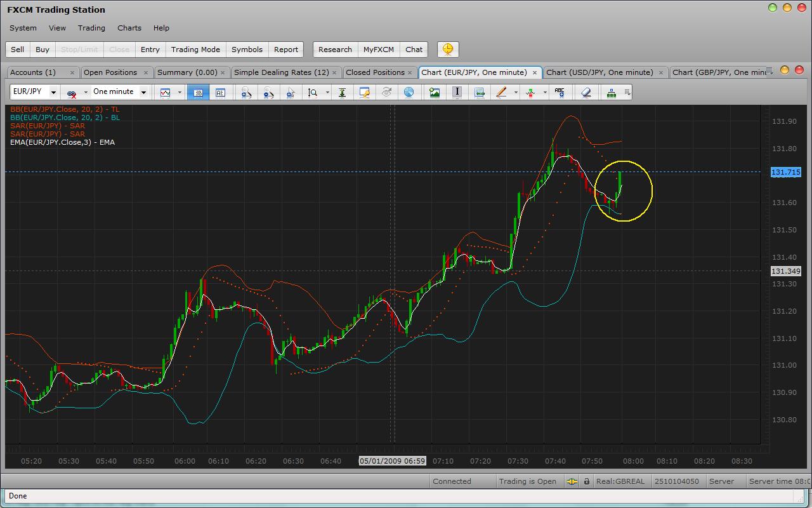Select the cursor zoom-area tool

point(291,92)
